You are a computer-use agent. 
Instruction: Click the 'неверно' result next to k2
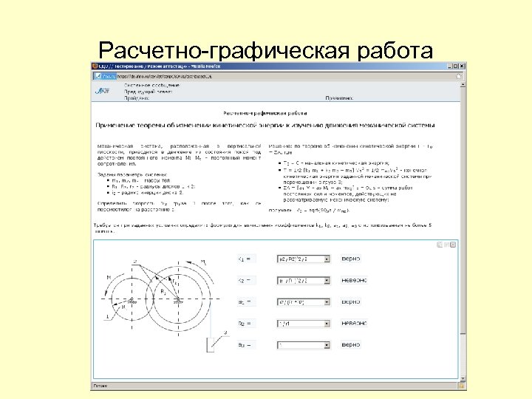[354, 280]
